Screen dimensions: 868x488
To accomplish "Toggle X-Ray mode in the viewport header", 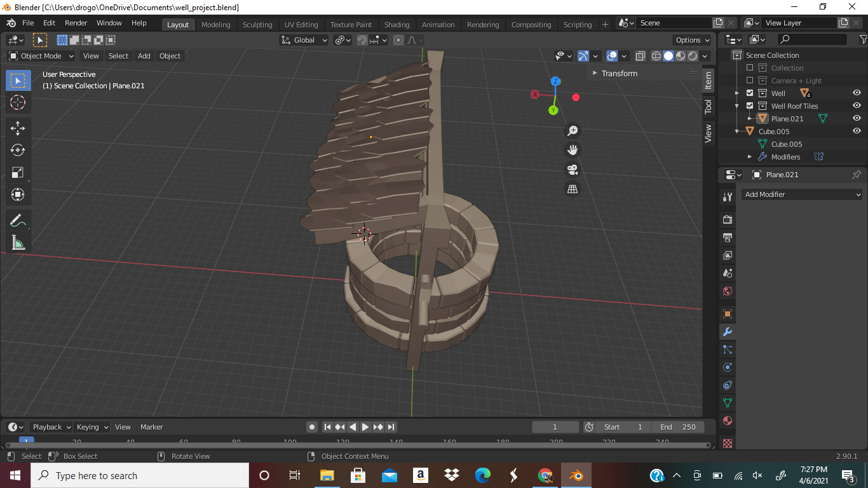I will click(640, 55).
